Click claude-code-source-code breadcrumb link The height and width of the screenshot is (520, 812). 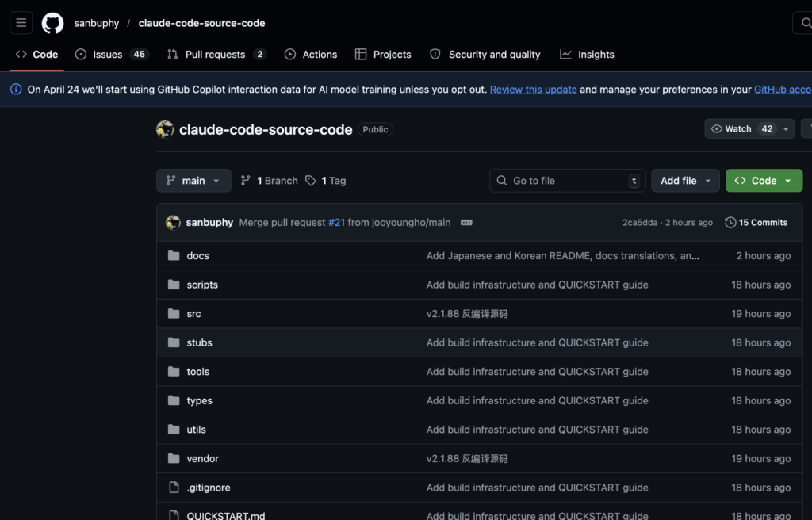(x=201, y=23)
